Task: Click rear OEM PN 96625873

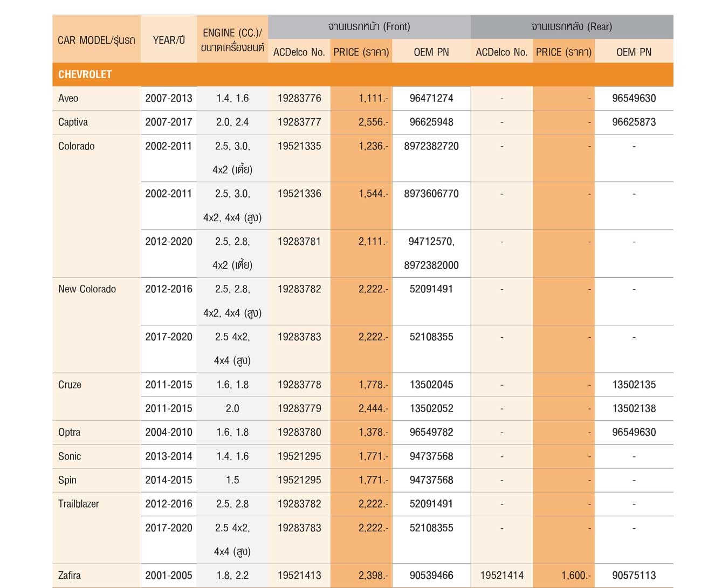Action: [x=634, y=122]
